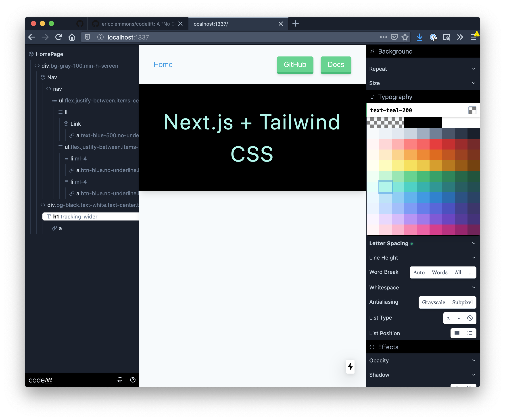Image resolution: width=505 pixels, height=420 pixels.
Task: Pick the black color swatch
Action: tap(423, 123)
